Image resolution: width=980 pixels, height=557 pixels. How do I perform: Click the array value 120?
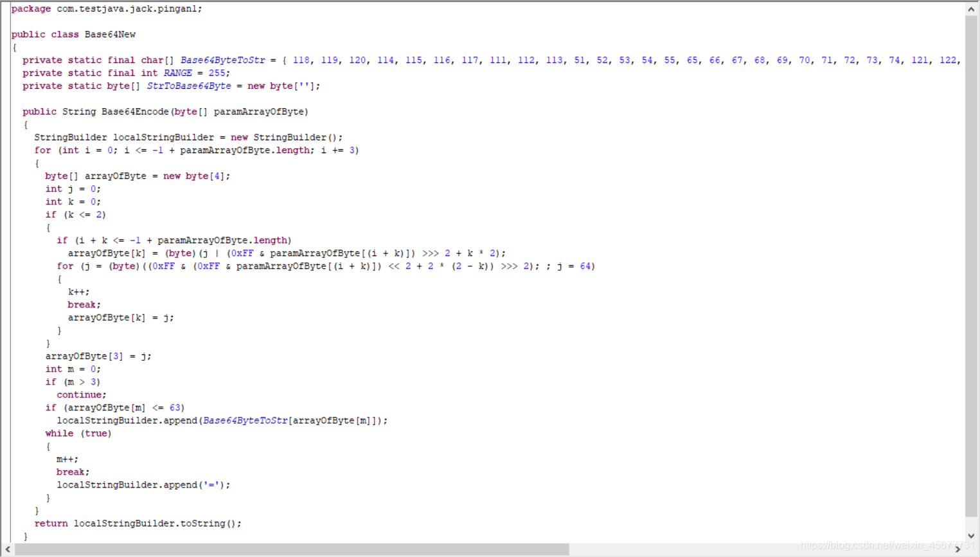tap(357, 60)
